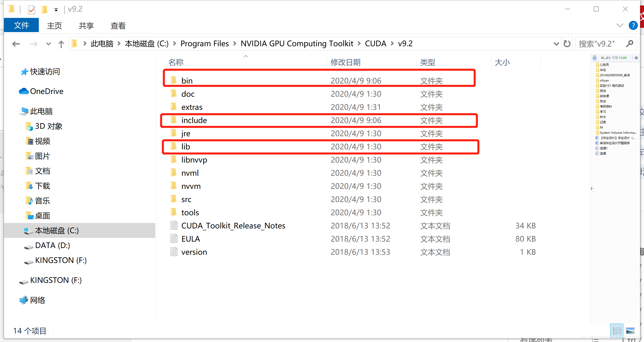Select the include folder
Viewport: 644px width, 342px height.
point(194,120)
